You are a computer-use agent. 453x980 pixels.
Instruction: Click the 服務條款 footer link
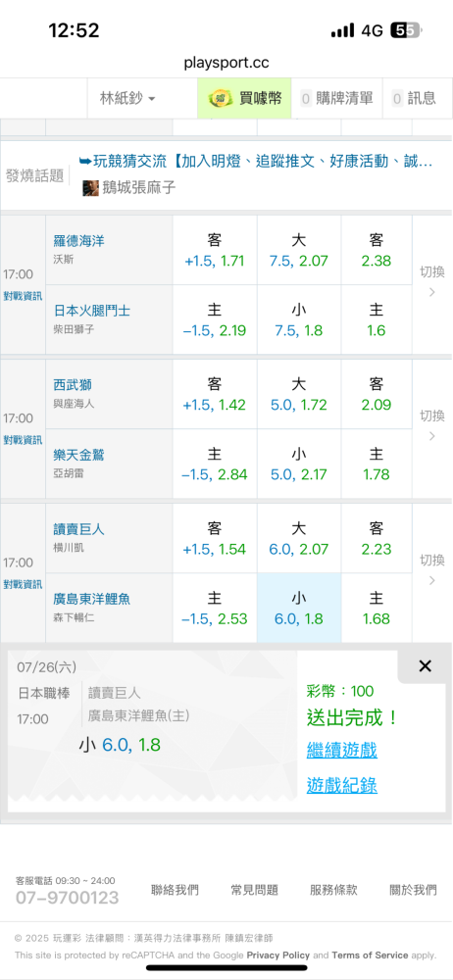pos(334,890)
